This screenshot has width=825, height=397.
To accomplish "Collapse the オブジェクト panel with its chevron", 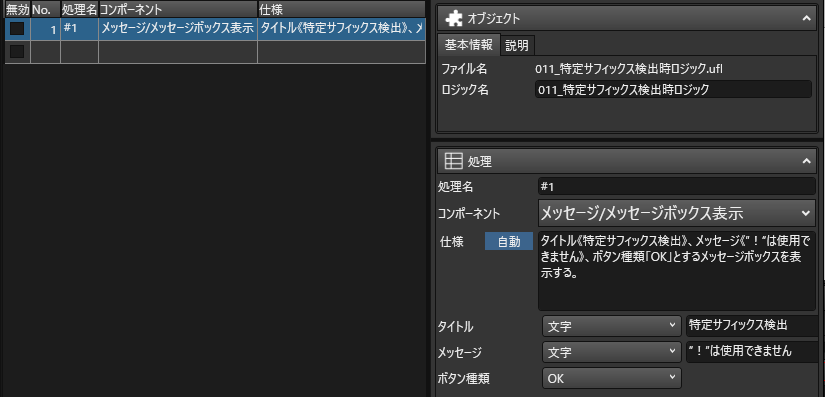I will coord(807,18).
